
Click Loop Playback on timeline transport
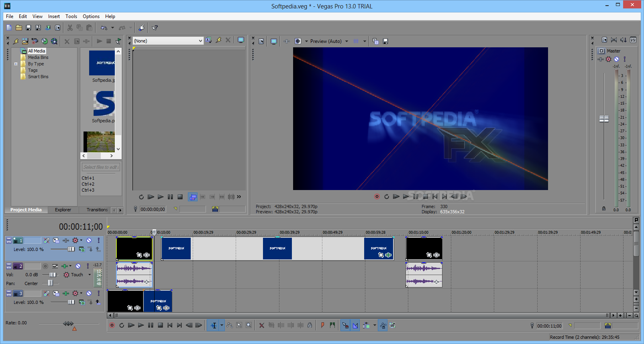(x=122, y=325)
